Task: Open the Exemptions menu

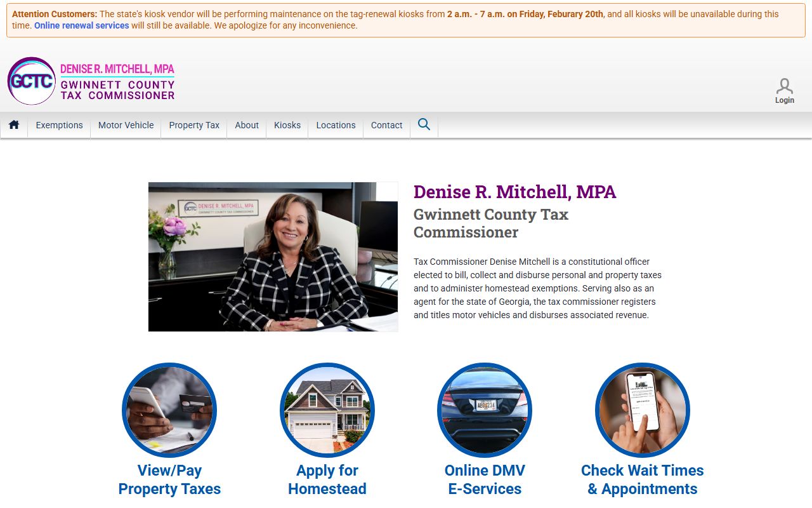Action: coord(59,125)
